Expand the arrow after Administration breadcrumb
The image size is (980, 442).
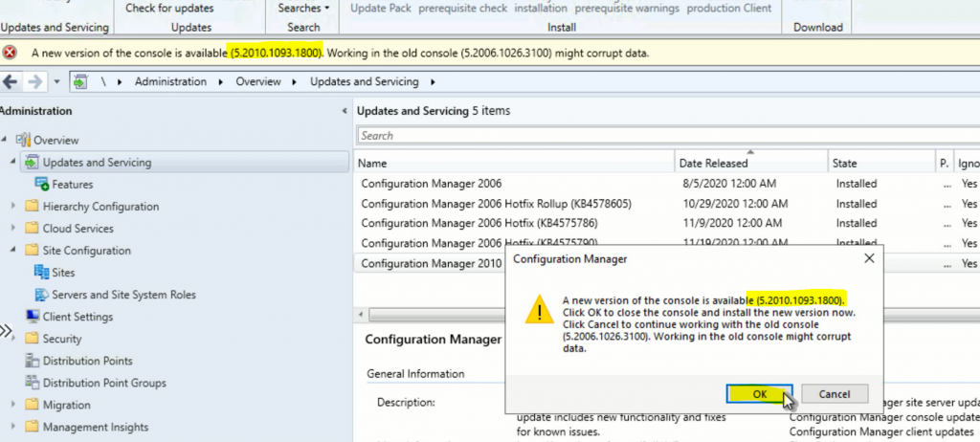pyautogui.click(x=221, y=82)
